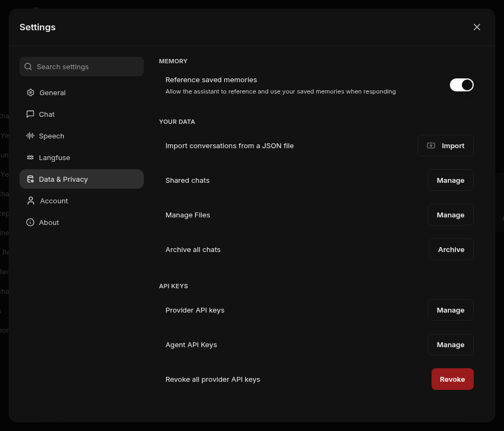Click the API KEYS section heading
This screenshot has height=431, width=504.
[x=174, y=286]
